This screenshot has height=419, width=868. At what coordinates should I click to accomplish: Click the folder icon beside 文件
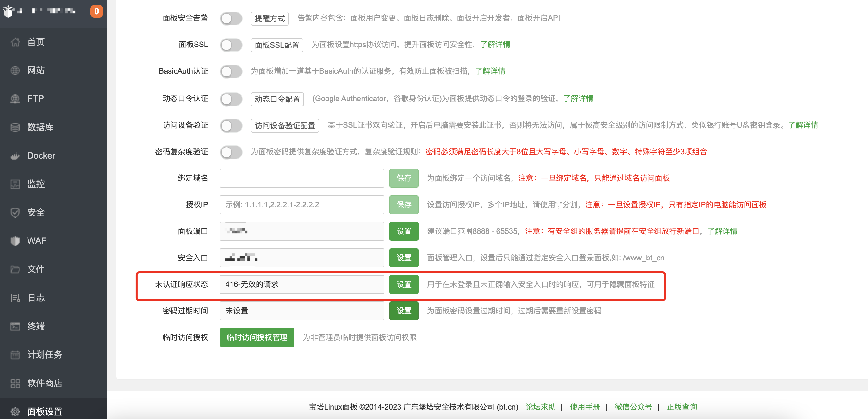(15, 269)
